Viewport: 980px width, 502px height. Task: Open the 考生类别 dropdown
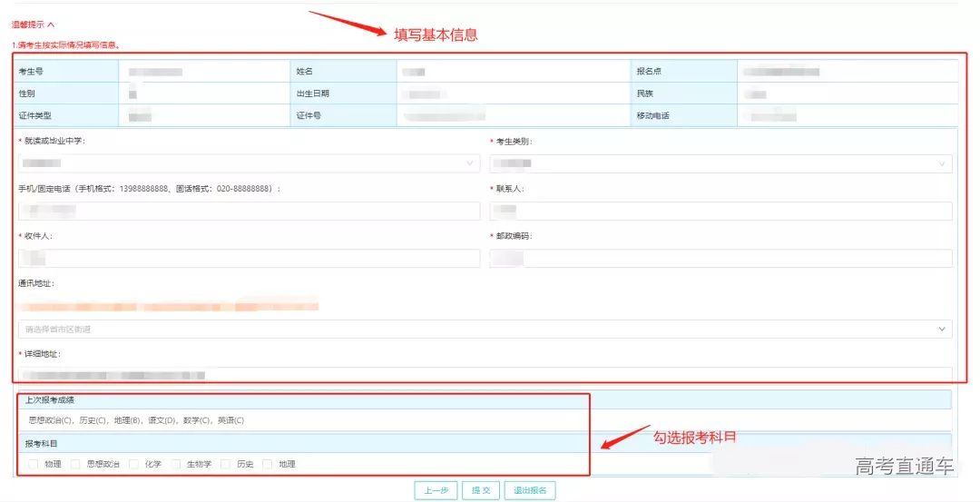(x=720, y=163)
